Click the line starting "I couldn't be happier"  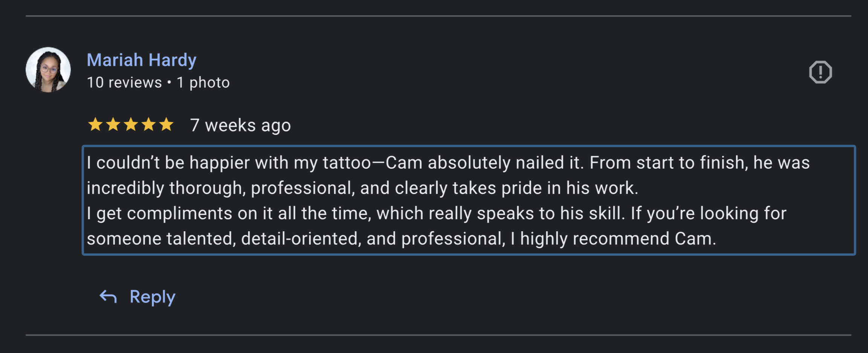coord(448,163)
